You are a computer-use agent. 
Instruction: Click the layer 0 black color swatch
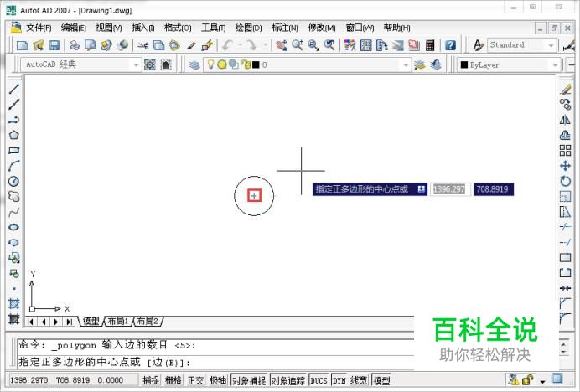256,64
